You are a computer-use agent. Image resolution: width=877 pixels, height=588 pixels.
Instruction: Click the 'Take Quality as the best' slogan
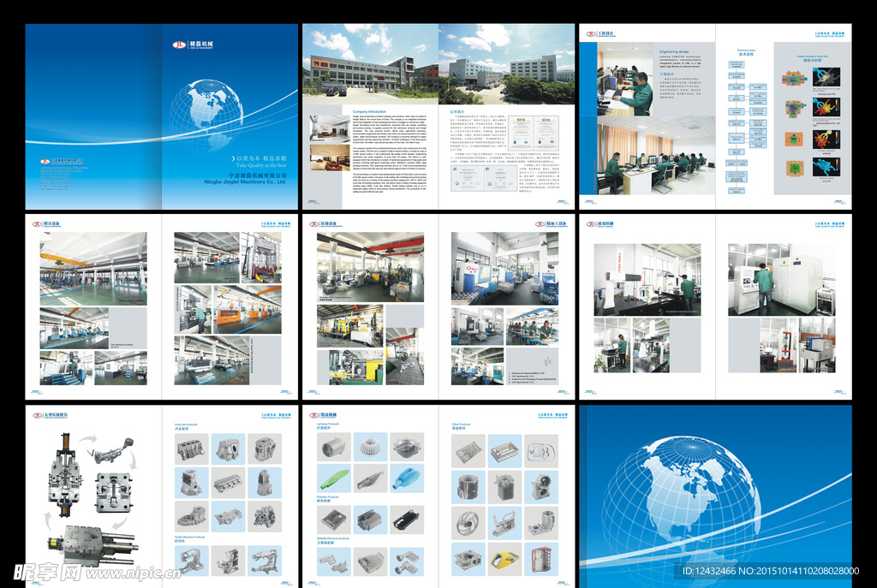260,166
